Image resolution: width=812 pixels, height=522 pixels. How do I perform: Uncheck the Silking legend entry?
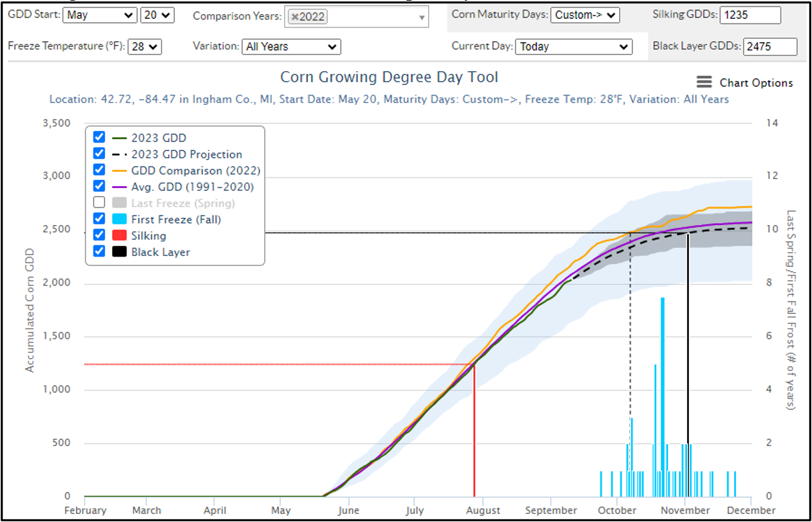coord(99,235)
